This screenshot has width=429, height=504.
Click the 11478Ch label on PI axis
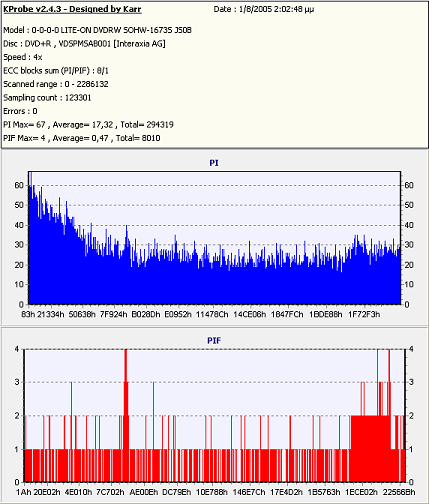212,314
